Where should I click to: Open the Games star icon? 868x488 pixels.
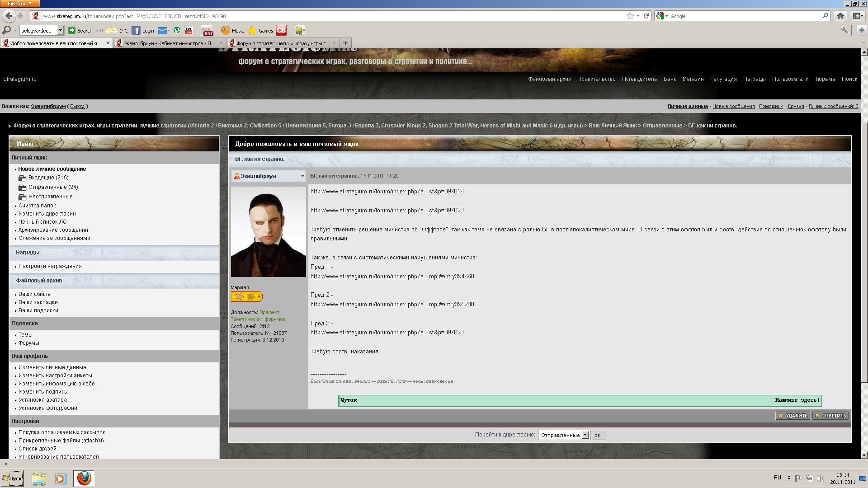click(252, 30)
